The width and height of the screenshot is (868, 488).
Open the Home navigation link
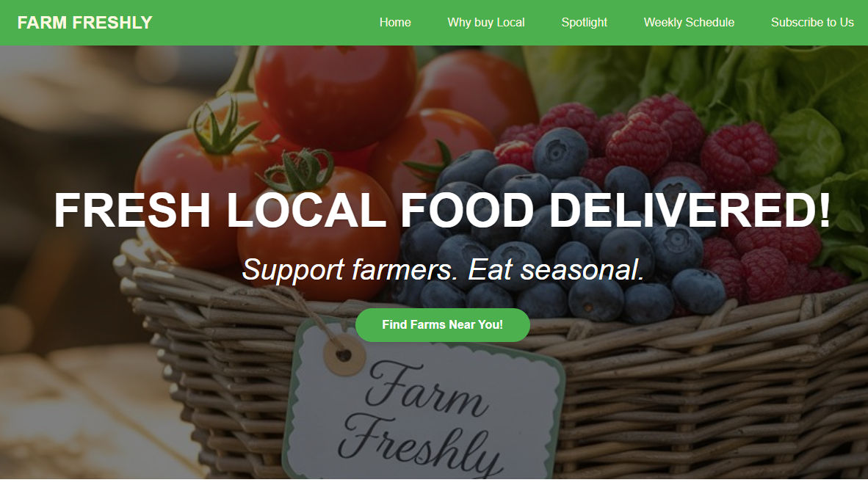coord(395,23)
